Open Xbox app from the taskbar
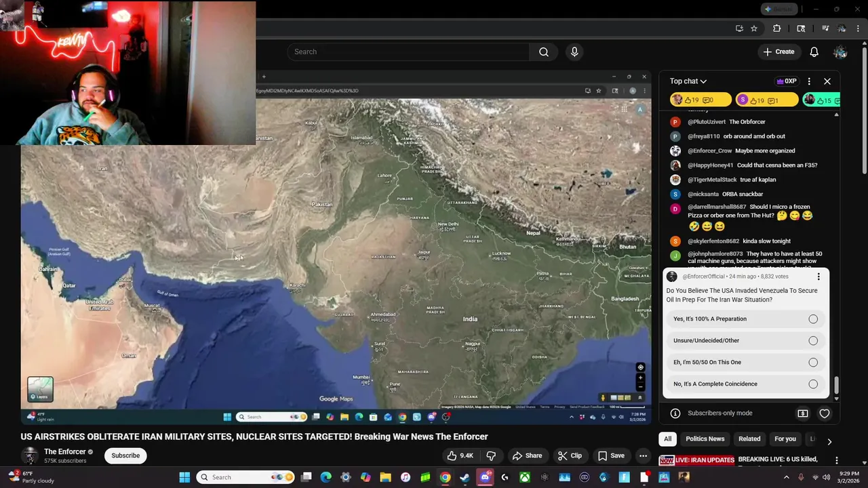The image size is (868, 488). 525,477
